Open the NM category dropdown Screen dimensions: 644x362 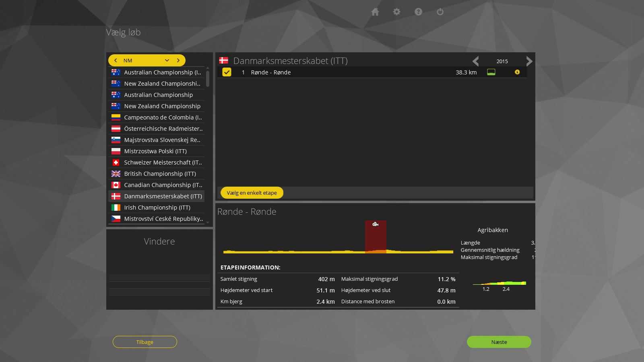pos(167,60)
